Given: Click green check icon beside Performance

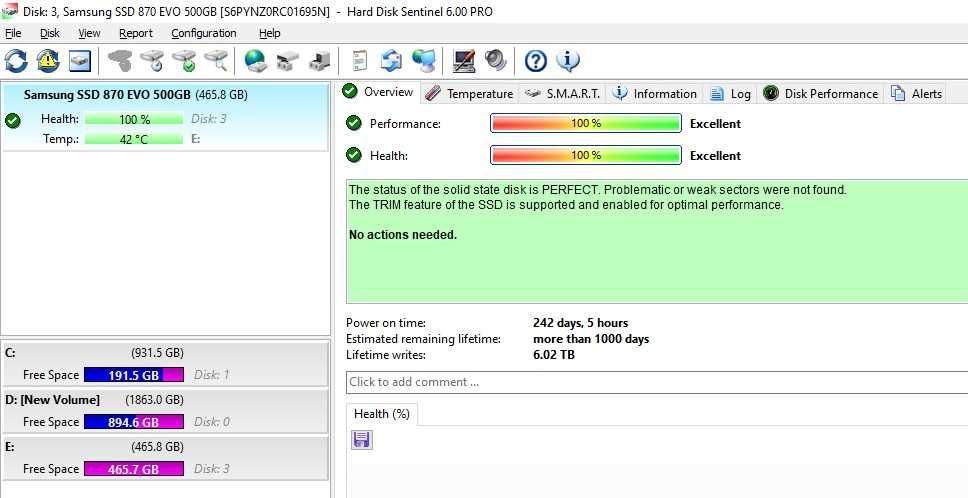Looking at the screenshot, I should click(x=354, y=123).
